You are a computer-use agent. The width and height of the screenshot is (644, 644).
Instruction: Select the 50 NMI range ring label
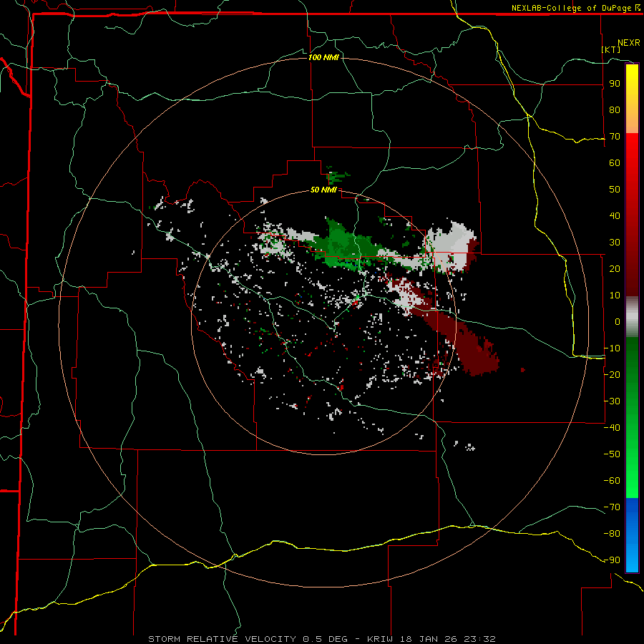(323, 190)
